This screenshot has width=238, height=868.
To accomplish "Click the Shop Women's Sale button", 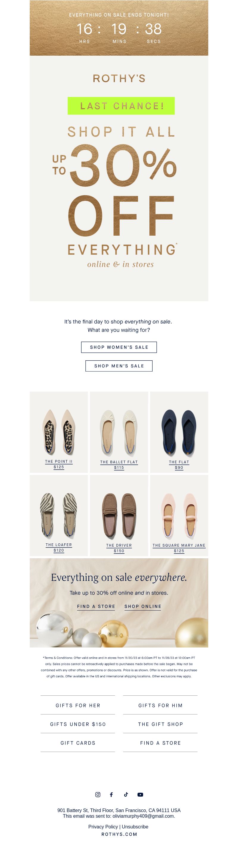I will tap(119, 347).
